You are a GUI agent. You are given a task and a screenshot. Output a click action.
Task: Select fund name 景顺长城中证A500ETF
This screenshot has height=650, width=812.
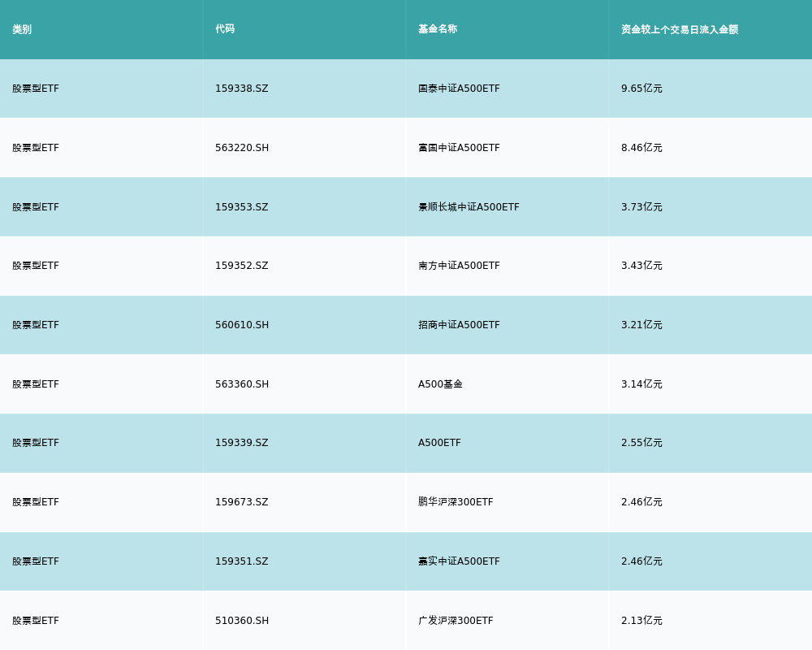click(x=469, y=207)
